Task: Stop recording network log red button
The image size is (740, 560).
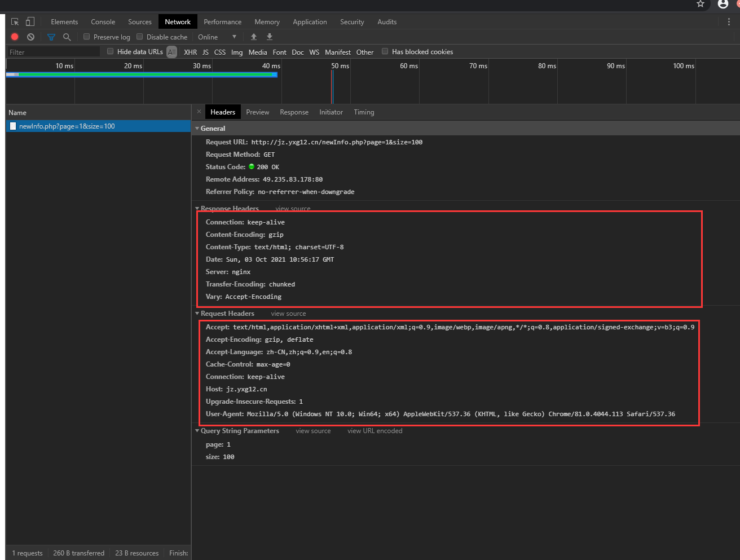Action: pos(15,37)
